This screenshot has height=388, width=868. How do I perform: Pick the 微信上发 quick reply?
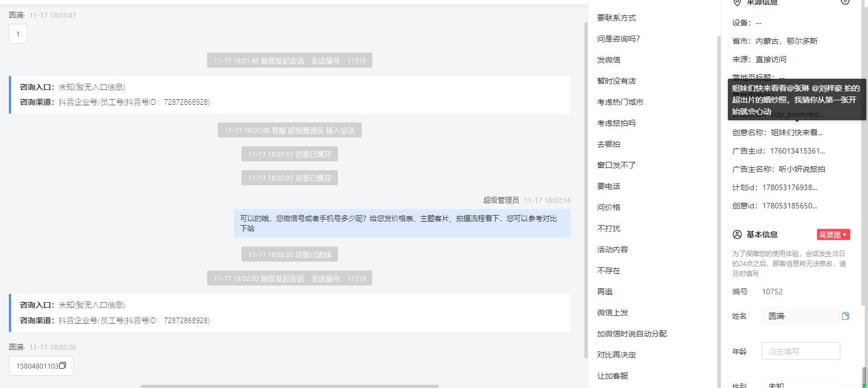(x=613, y=313)
